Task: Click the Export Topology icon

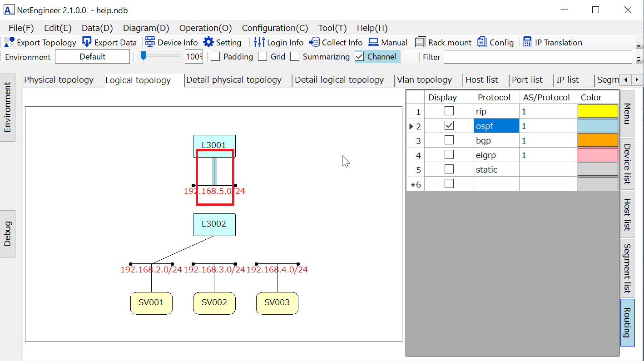Action: (x=10, y=42)
